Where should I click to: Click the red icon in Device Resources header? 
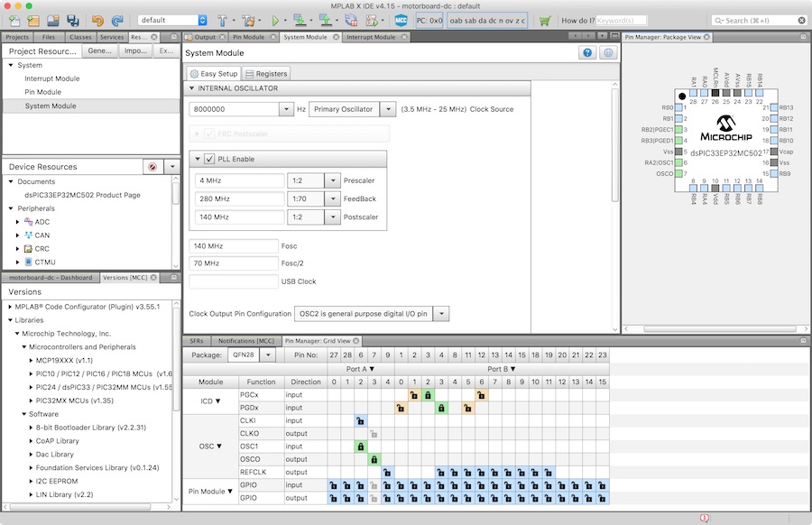[x=152, y=167]
